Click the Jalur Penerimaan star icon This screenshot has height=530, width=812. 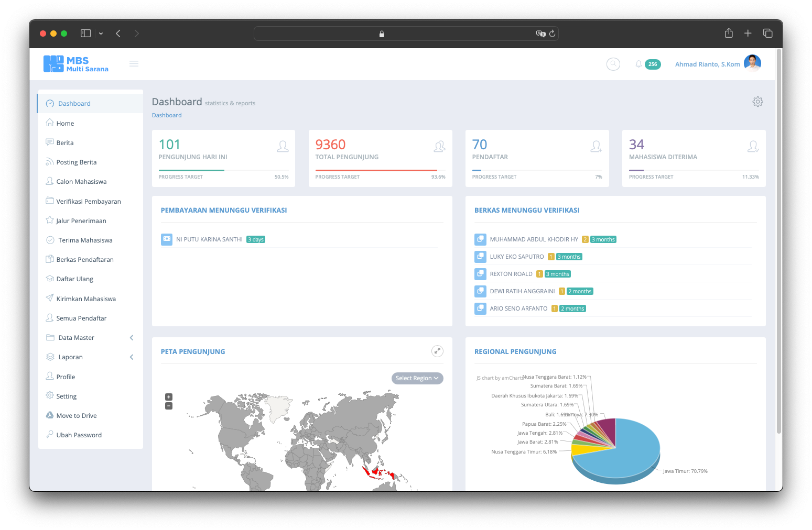coord(49,220)
